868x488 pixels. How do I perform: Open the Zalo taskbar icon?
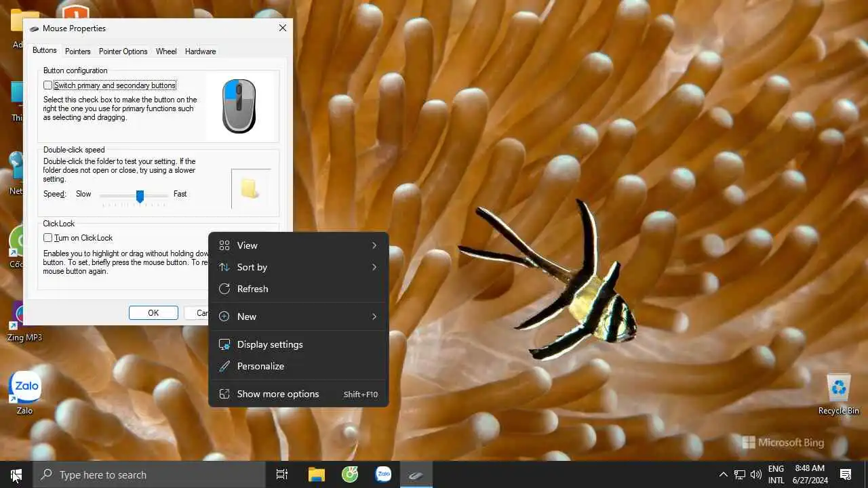[383, 474]
